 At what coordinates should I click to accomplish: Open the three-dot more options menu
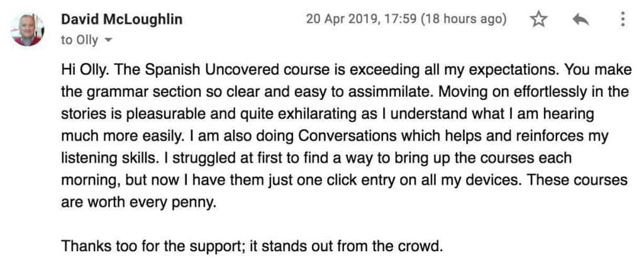pos(623,19)
